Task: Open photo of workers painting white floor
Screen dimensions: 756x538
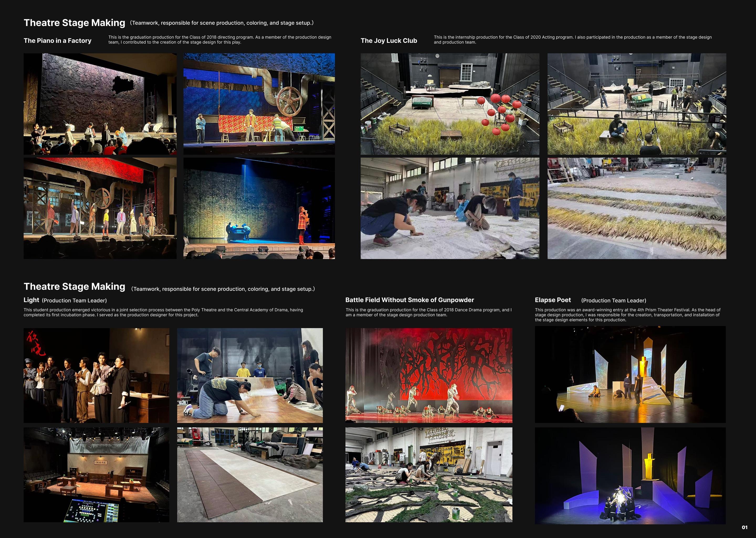Action: pyautogui.click(x=449, y=208)
